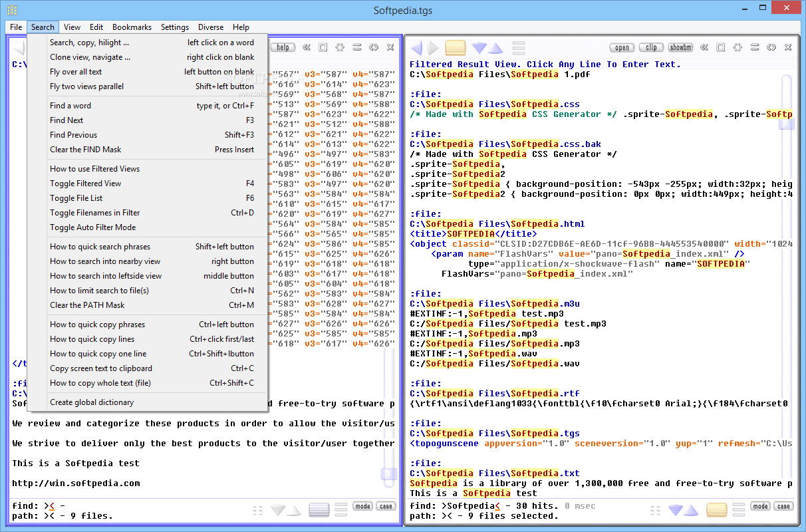Image resolution: width=806 pixels, height=532 pixels.
Task: Click the two horizontal bars icon in left view
Action: 357,48
